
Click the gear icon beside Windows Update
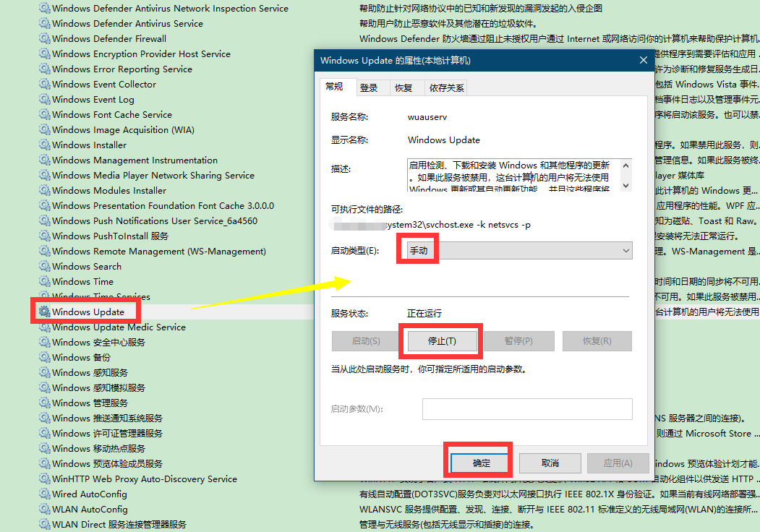coord(45,312)
